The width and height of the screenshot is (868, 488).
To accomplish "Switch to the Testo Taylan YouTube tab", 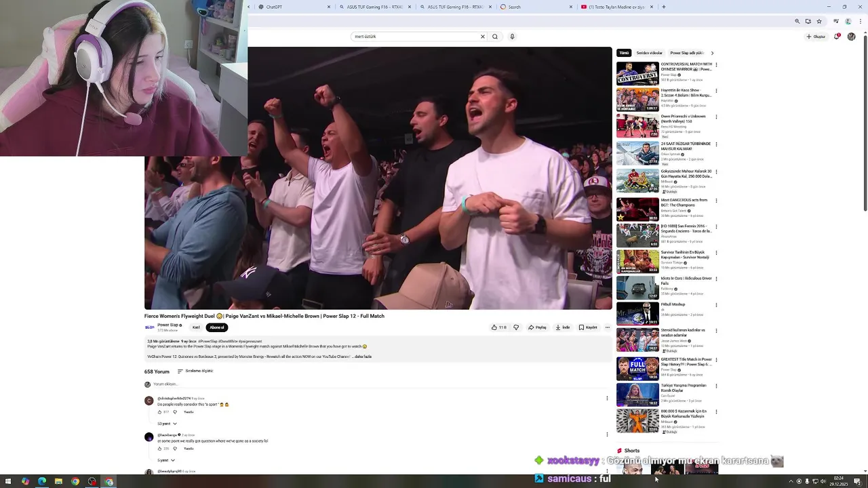I will (x=616, y=7).
